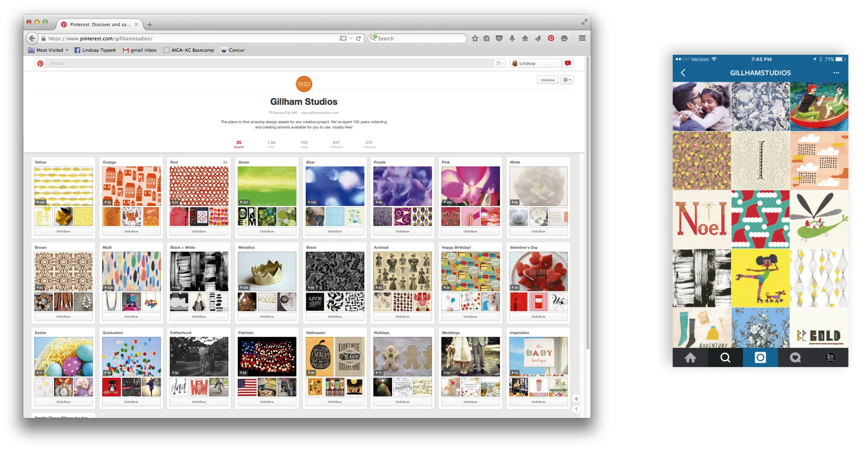The image size is (868, 453).
Task: Click the Gillham Studios orange profile avatar
Action: [x=304, y=84]
